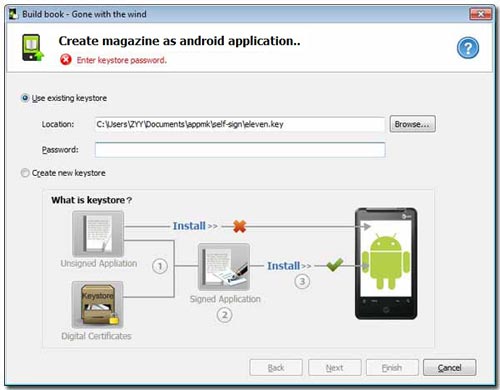Click the Back button

point(276,368)
